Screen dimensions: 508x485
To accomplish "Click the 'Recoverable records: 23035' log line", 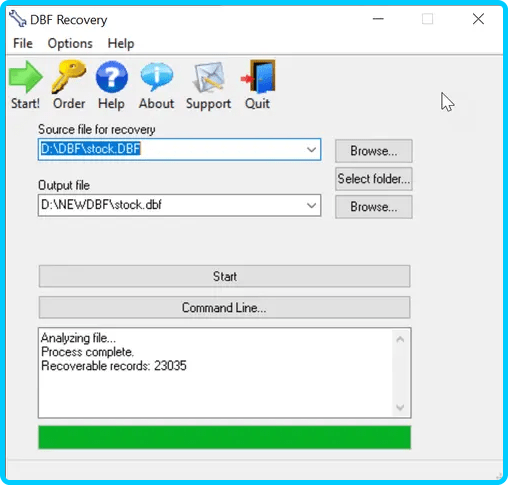I will (114, 366).
